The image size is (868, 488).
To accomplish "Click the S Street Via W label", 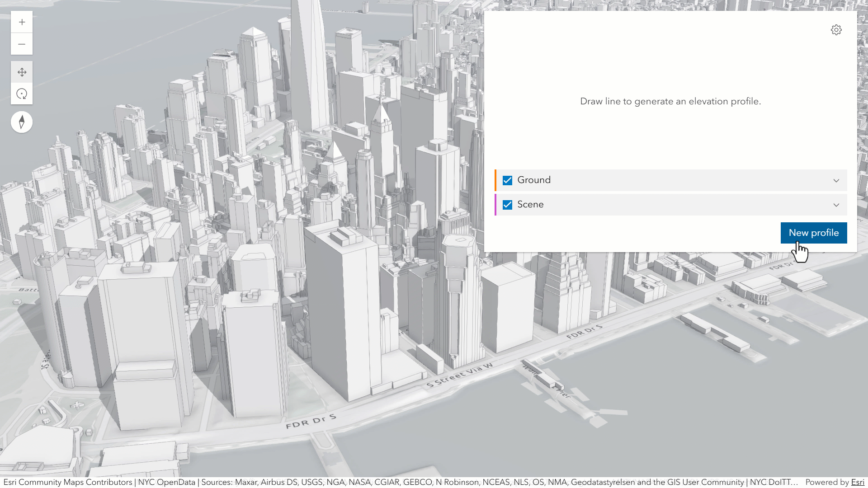I will [x=459, y=375].
